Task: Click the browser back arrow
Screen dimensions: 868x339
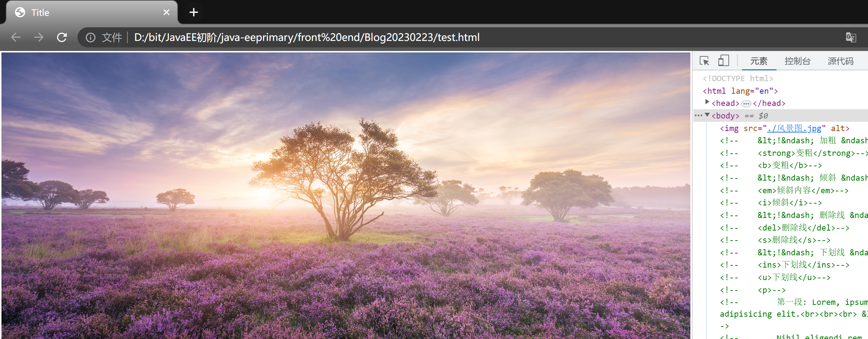Action: [x=16, y=37]
